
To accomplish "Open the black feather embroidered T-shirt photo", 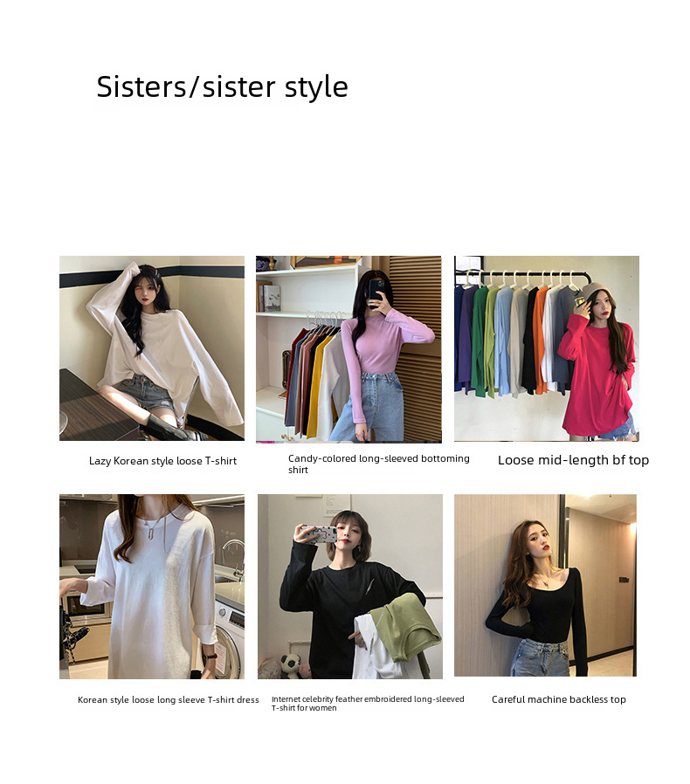I will pos(350,587).
